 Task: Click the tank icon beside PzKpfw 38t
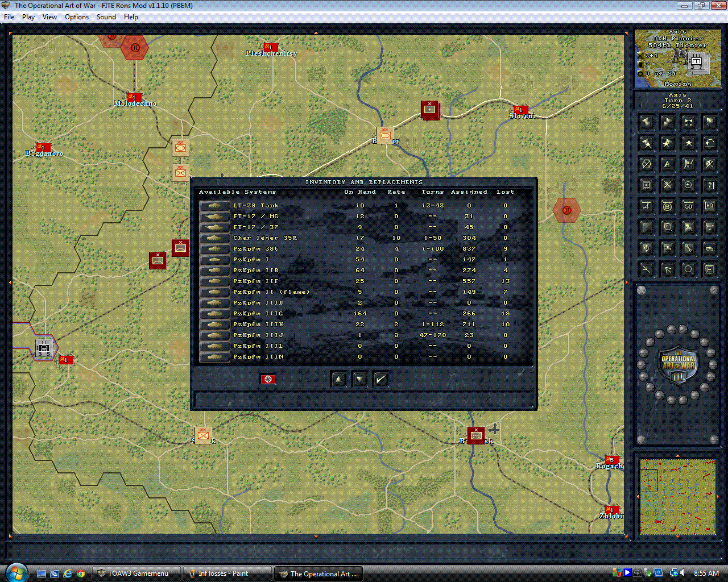tap(213, 248)
